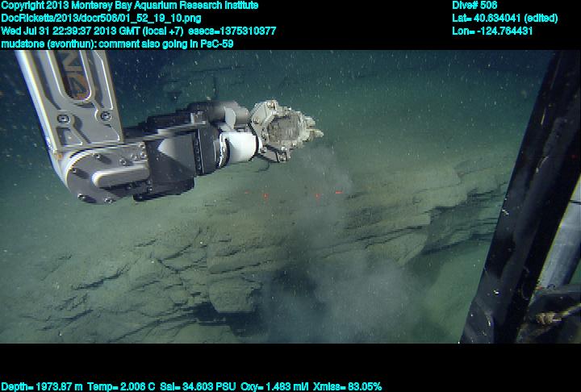
Task: Select the mudstone comment annotation line
Action: coord(117,44)
